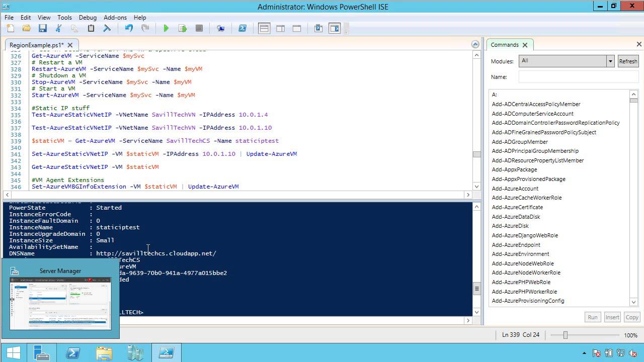Open the Debug menu
This screenshot has height=362, width=644.
coord(88,17)
